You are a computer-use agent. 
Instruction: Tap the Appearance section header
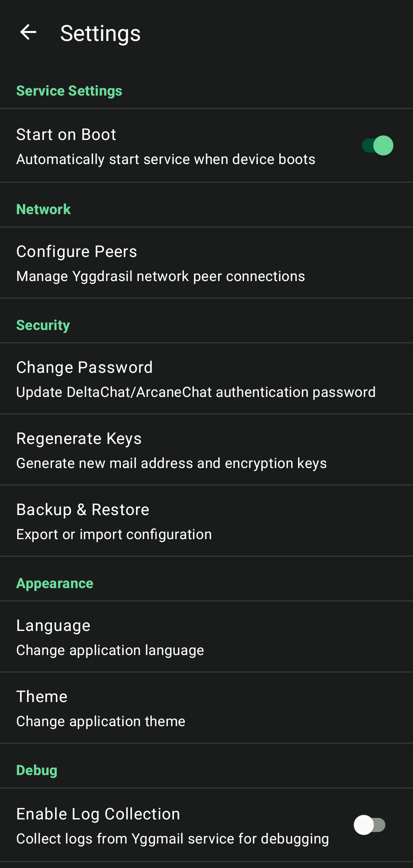55,583
